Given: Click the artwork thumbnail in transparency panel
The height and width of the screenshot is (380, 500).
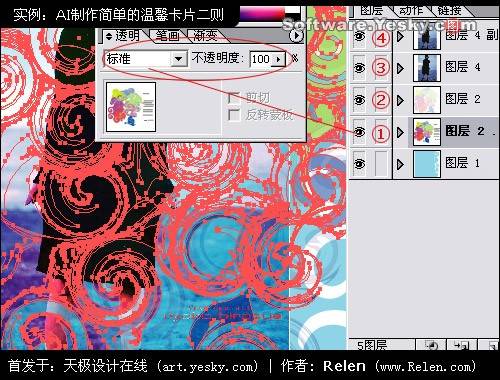Looking at the screenshot, I should point(131,107).
